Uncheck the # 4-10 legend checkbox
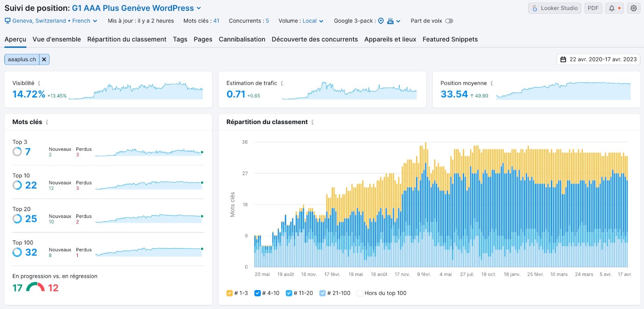Image resolution: width=644 pixels, height=309 pixels. (x=258, y=293)
